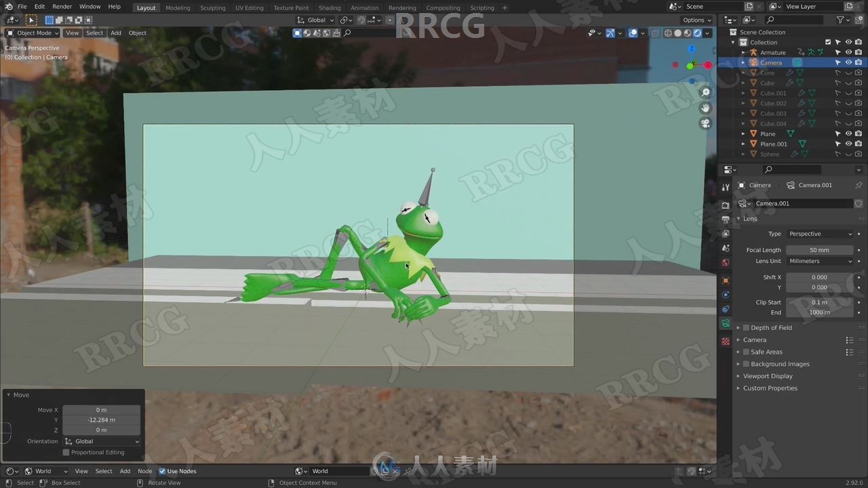Viewport: 868px width, 488px height.
Task: Click the Clip Start 0.1 m field
Action: [820, 302]
